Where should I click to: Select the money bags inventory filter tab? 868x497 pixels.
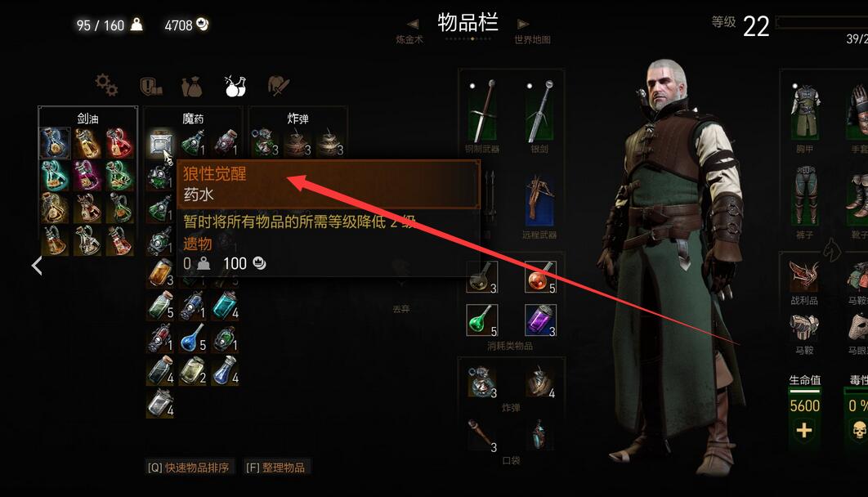pos(191,87)
